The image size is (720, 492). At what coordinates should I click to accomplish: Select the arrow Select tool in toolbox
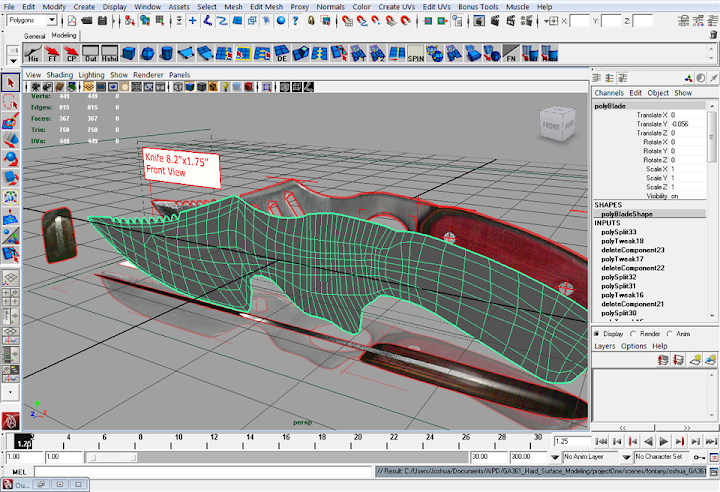pos(10,82)
